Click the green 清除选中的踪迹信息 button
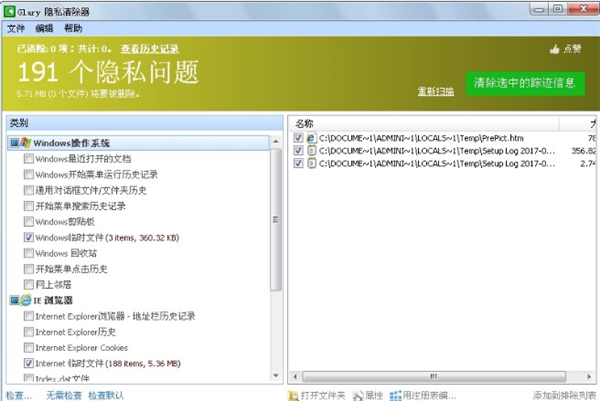Viewport: 600px width, 401px height. tap(525, 83)
